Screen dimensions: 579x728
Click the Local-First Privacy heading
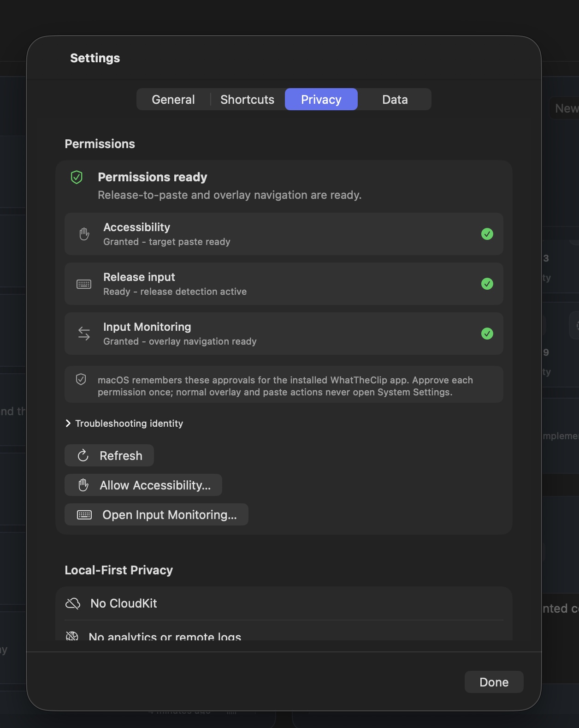(118, 570)
